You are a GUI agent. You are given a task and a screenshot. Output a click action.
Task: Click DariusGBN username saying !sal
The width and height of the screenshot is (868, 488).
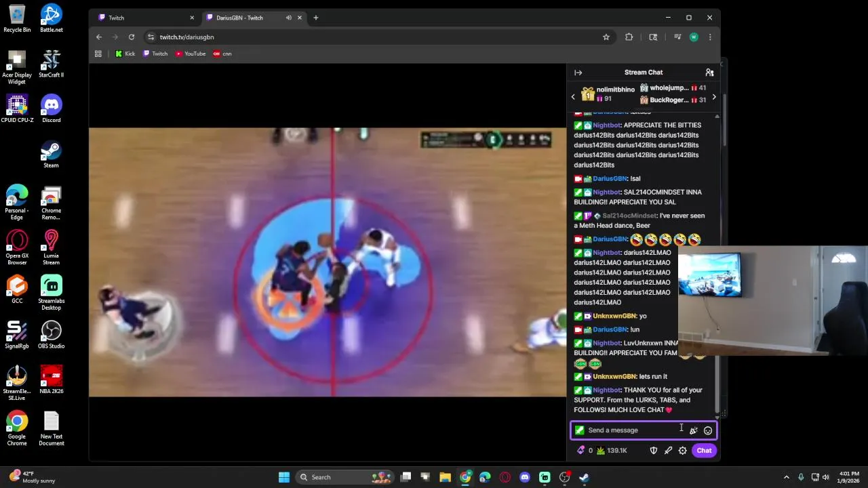click(x=610, y=179)
